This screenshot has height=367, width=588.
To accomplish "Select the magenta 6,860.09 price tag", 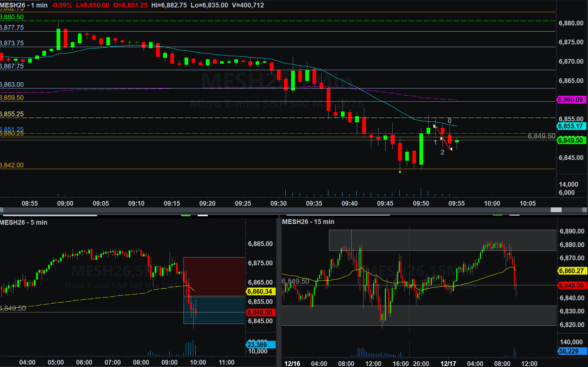I will click(x=571, y=100).
